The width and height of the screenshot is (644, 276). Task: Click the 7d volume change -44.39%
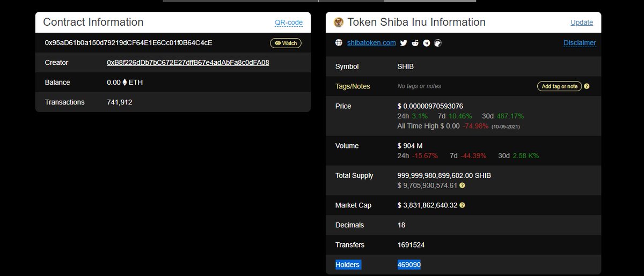tap(473, 156)
